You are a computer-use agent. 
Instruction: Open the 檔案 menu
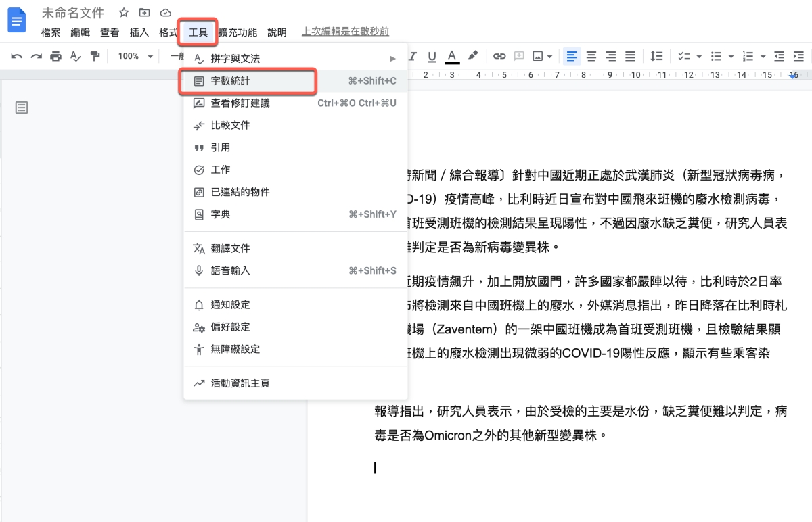[x=51, y=32]
